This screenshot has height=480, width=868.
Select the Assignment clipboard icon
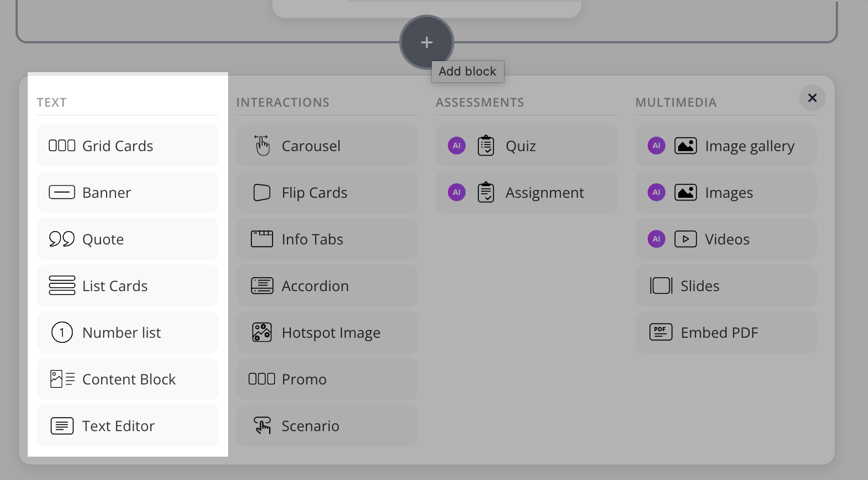486,192
